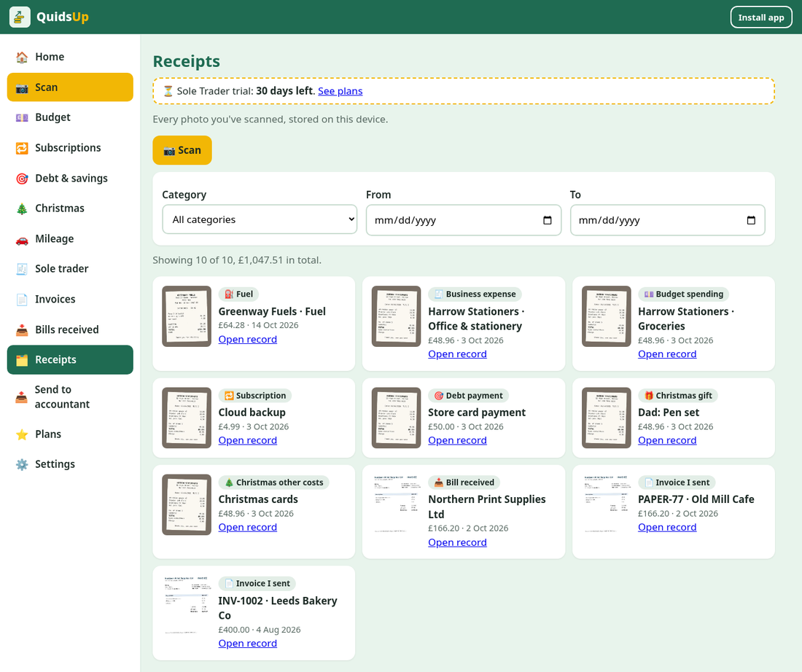Click the yellow Scan button under Receipts

pos(182,150)
